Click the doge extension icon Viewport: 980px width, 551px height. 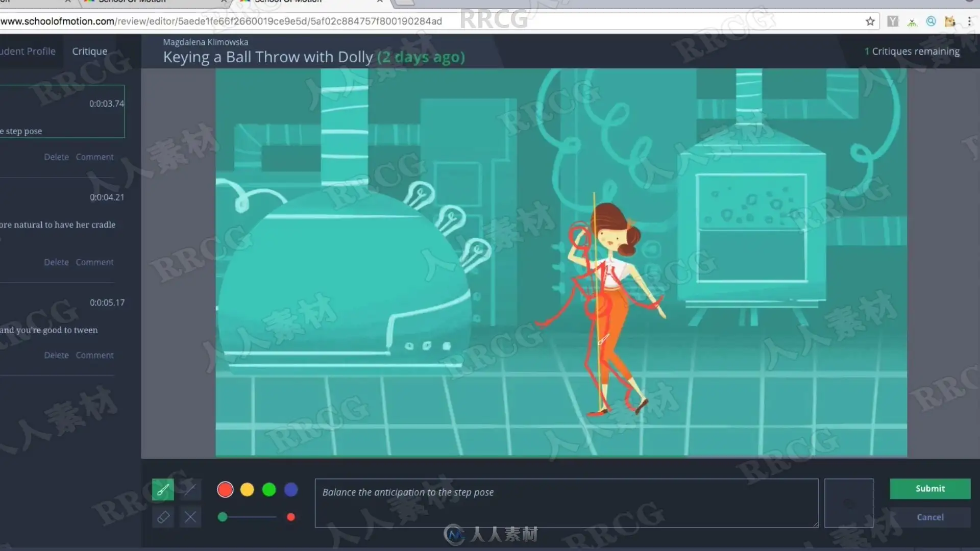coord(950,21)
